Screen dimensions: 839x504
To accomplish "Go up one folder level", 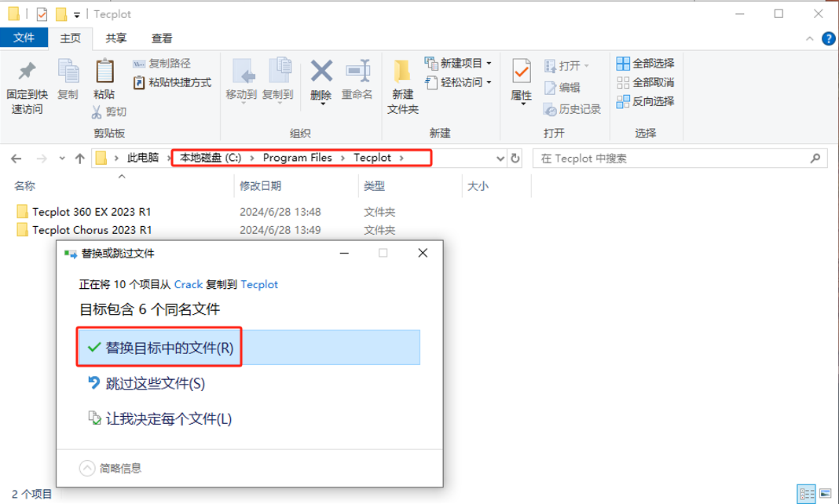I will [79, 159].
